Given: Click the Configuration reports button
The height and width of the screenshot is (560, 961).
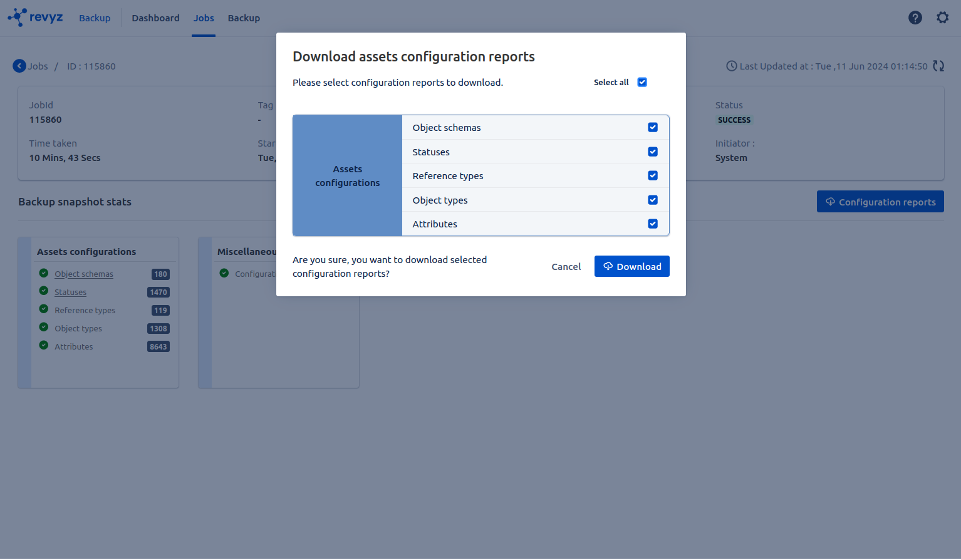Looking at the screenshot, I should (880, 202).
